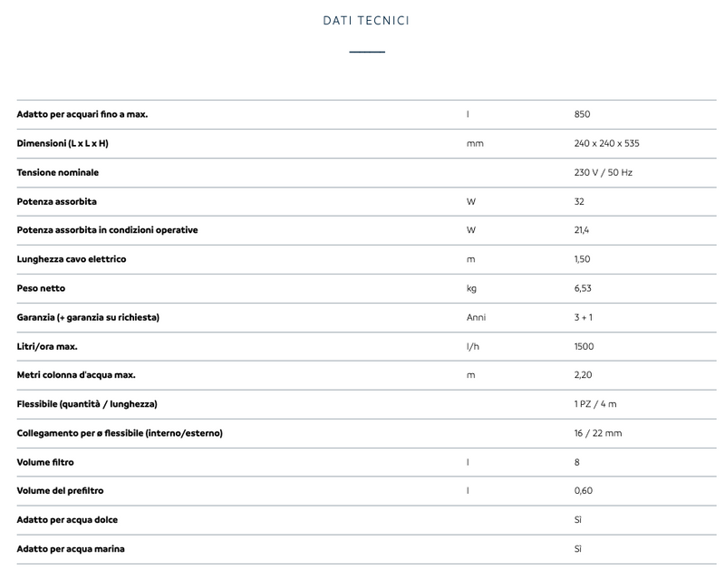725x588 pixels.
Task: Select the '1 PZ / 4 m' value
Action: pos(595,404)
